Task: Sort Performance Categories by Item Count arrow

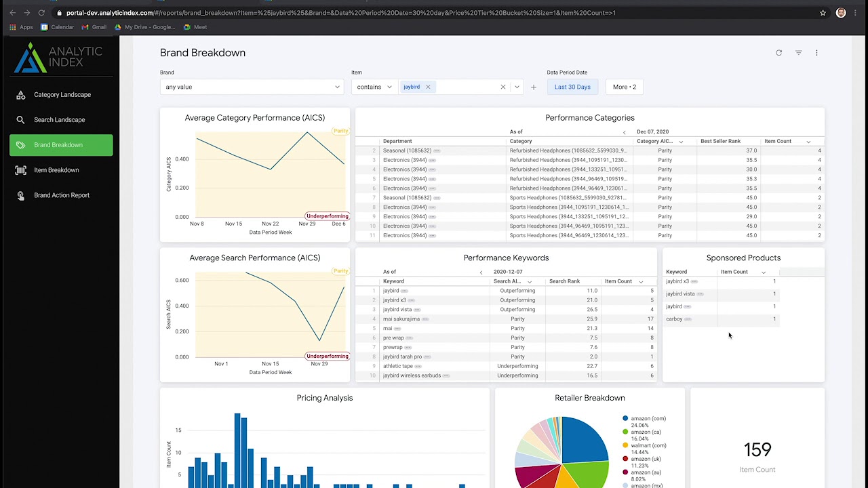Action: (x=808, y=142)
